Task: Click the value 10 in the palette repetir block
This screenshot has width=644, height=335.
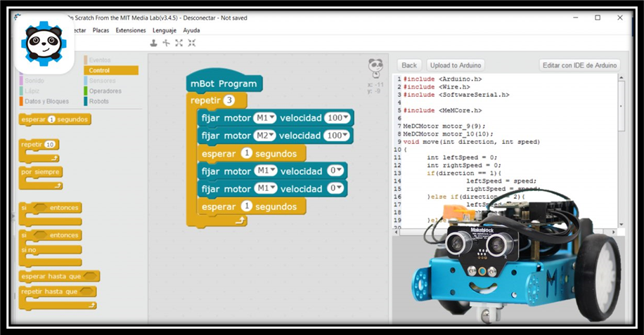Action: [50, 145]
